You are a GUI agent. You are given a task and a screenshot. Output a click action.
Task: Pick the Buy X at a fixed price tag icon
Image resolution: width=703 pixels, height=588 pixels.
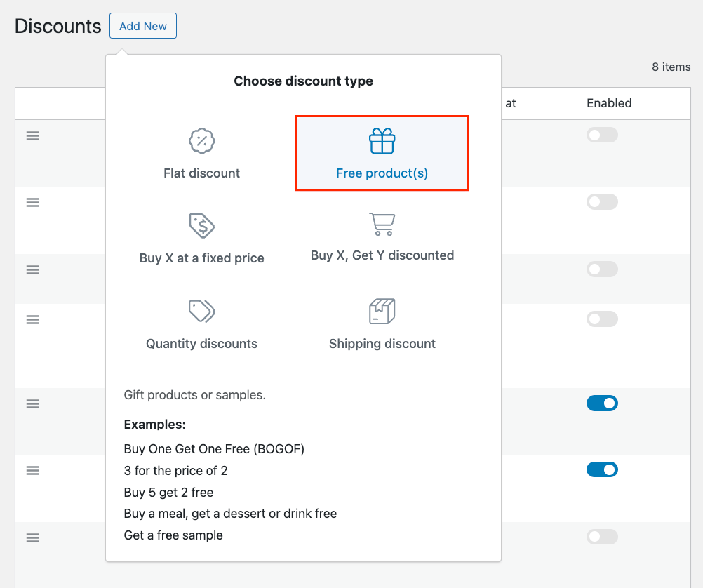(x=201, y=226)
